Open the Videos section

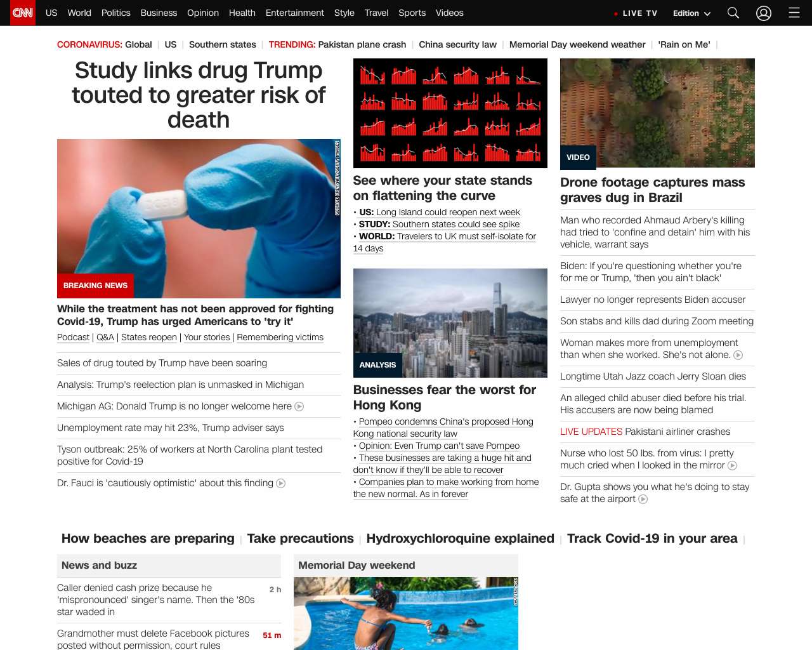[450, 13]
